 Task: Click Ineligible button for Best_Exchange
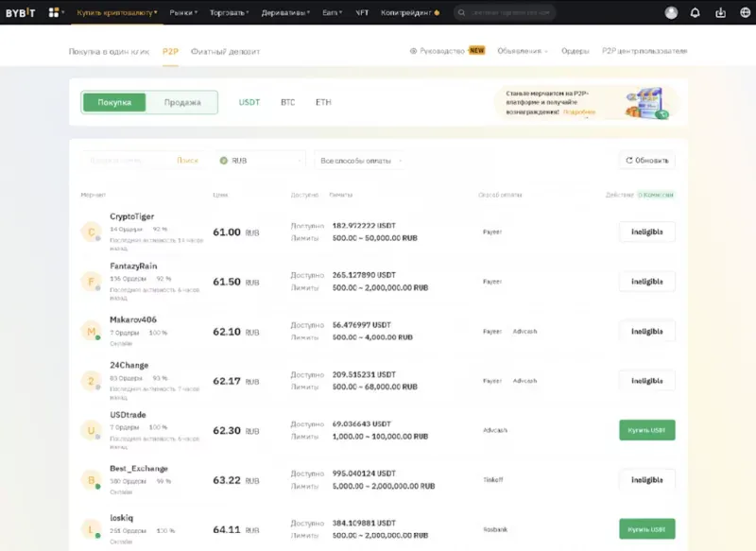coord(647,480)
